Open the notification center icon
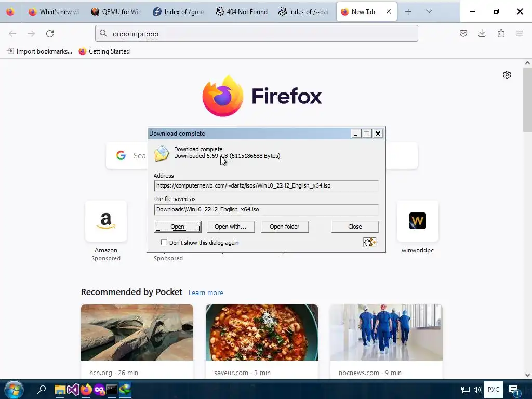The width and height of the screenshot is (532, 399). tap(514, 390)
